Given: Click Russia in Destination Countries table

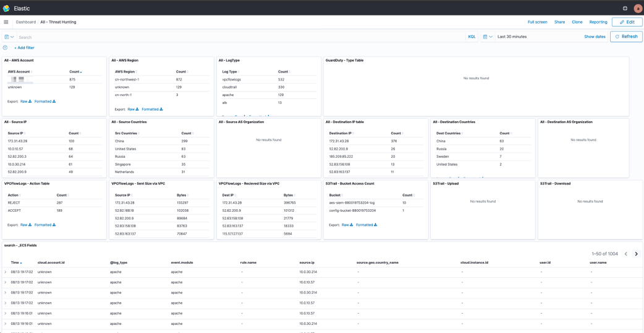Looking at the screenshot, I should [441, 149].
